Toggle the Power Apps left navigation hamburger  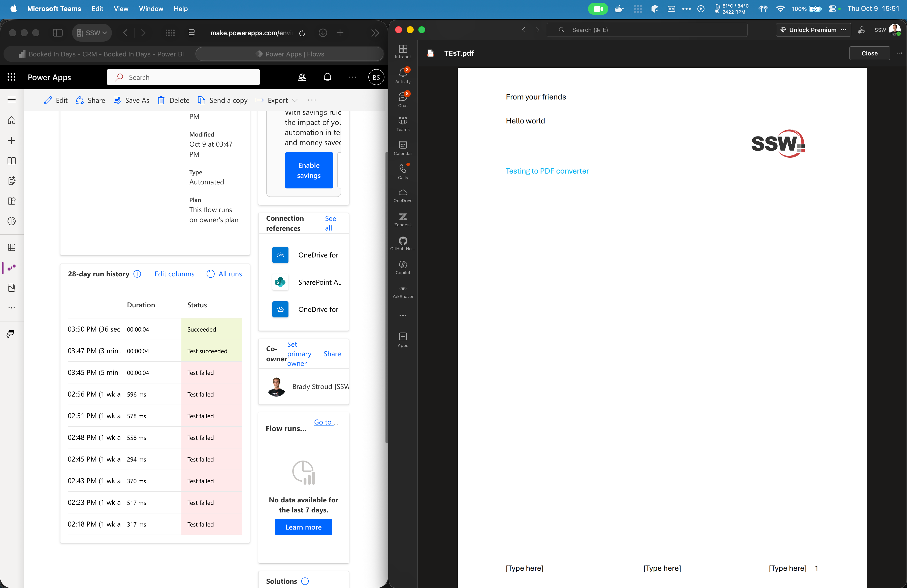pyautogui.click(x=11, y=100)
